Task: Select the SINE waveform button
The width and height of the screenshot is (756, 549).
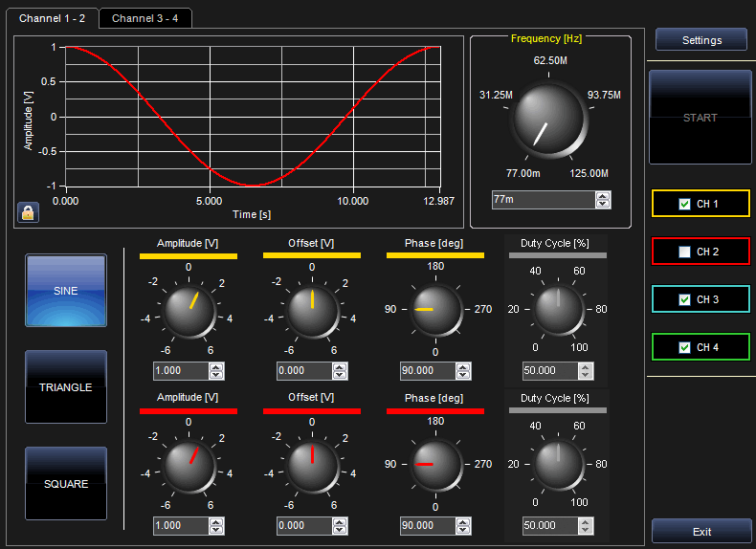Action: point(66,291)
